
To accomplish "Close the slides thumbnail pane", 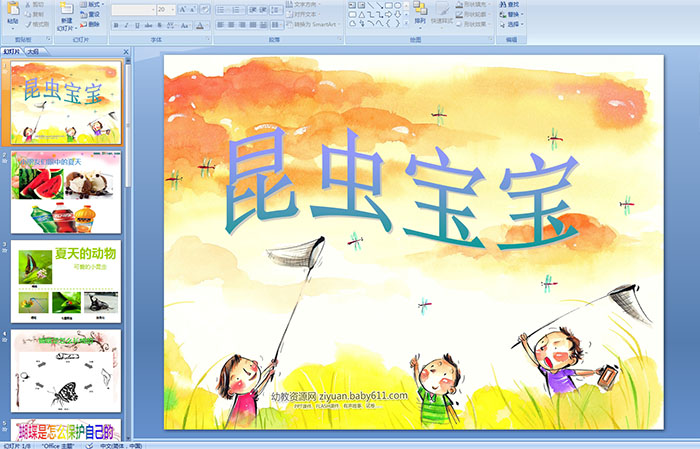I will click(x=126, y=52).
